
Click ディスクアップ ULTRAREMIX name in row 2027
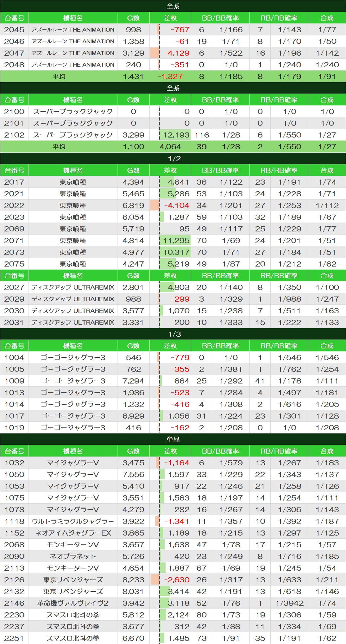(73, 287)
